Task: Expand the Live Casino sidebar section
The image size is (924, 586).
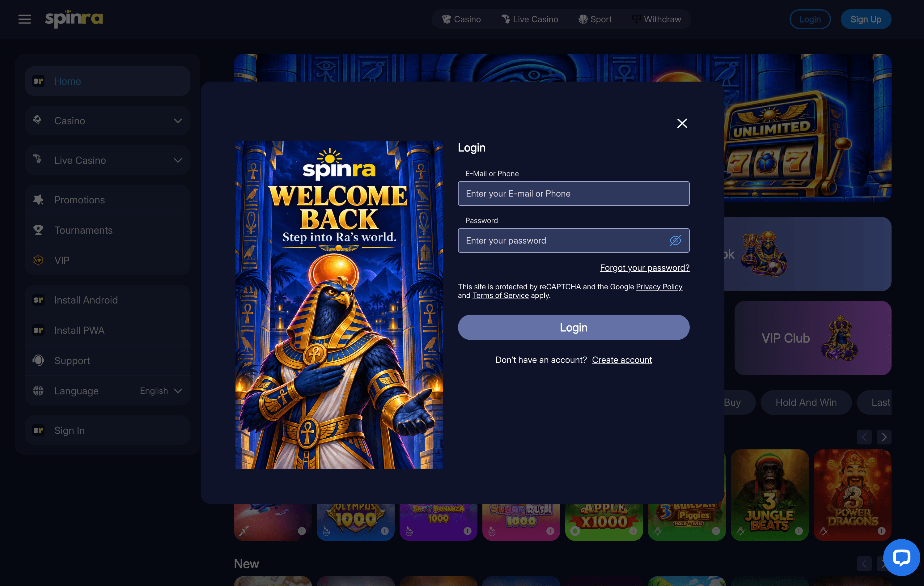Action: point(108,160)
